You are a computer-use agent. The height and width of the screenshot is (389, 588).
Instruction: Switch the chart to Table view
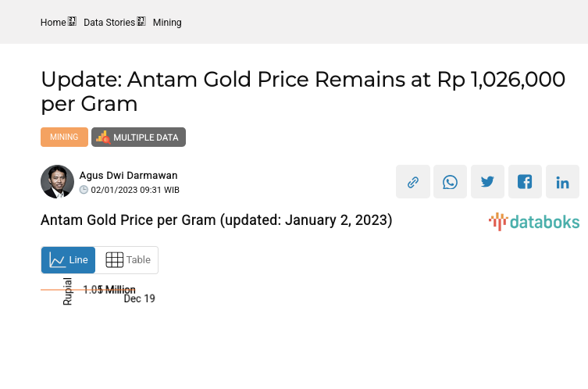click(127, 260)
